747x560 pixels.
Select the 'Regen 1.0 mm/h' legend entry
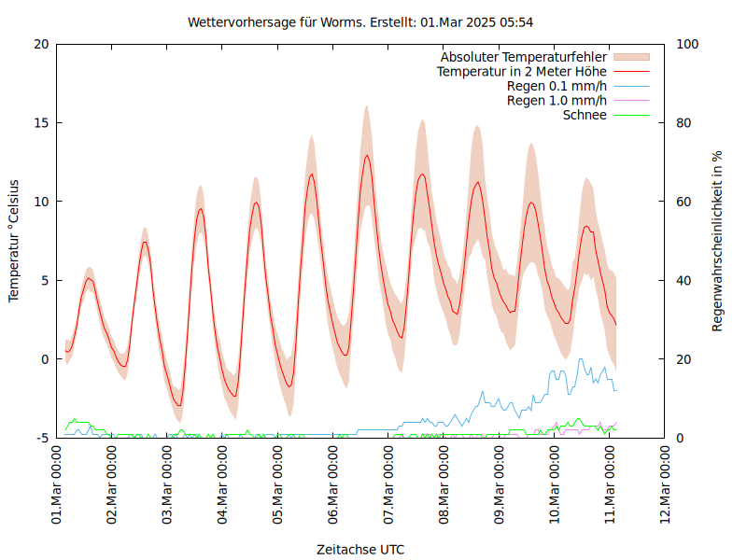click(557, 101)
